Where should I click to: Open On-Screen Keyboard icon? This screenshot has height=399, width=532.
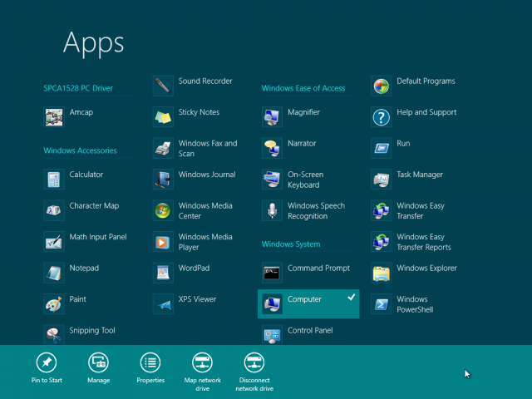tap(273, 180)
